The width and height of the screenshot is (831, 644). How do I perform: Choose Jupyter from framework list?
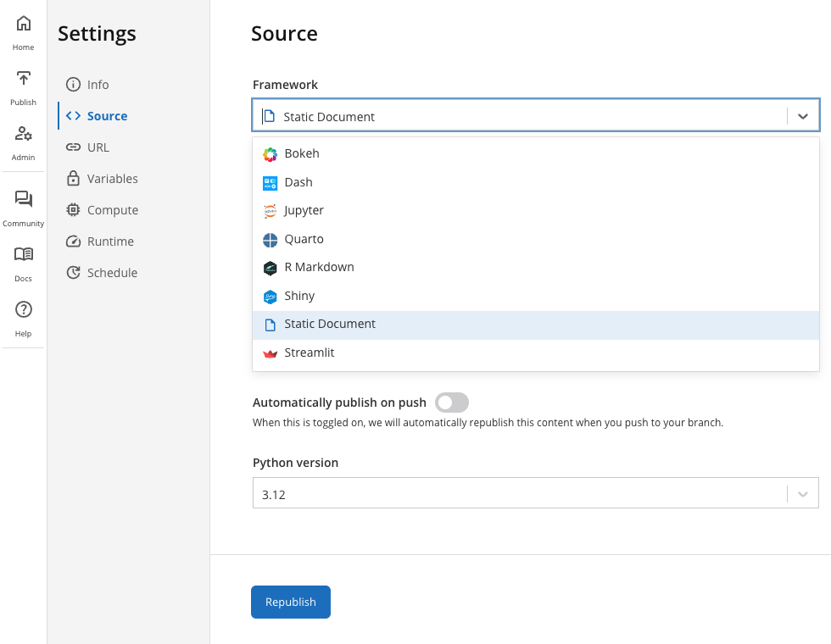(x=304, y=210)
